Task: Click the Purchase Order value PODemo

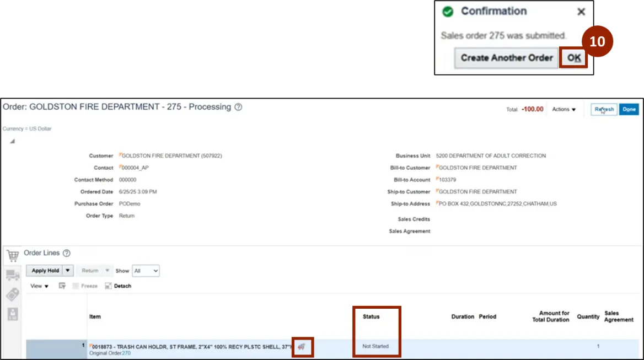Action: (130, 203)
